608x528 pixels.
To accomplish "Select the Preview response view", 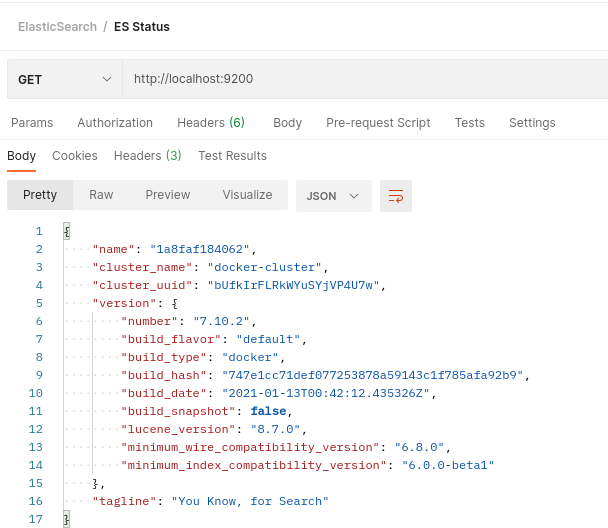I will point(168,195).
